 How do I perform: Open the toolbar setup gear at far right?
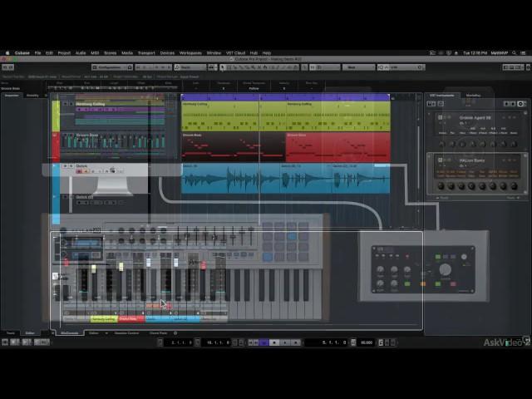[x=529, y=67]
